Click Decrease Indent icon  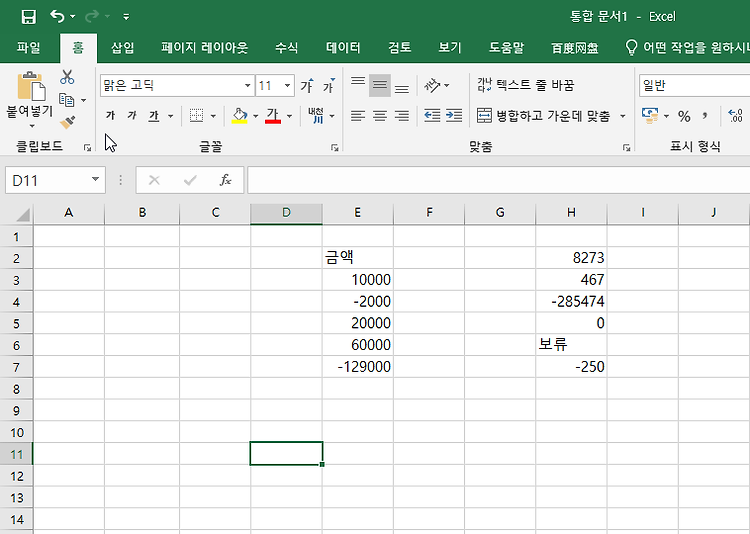(432, 115)
